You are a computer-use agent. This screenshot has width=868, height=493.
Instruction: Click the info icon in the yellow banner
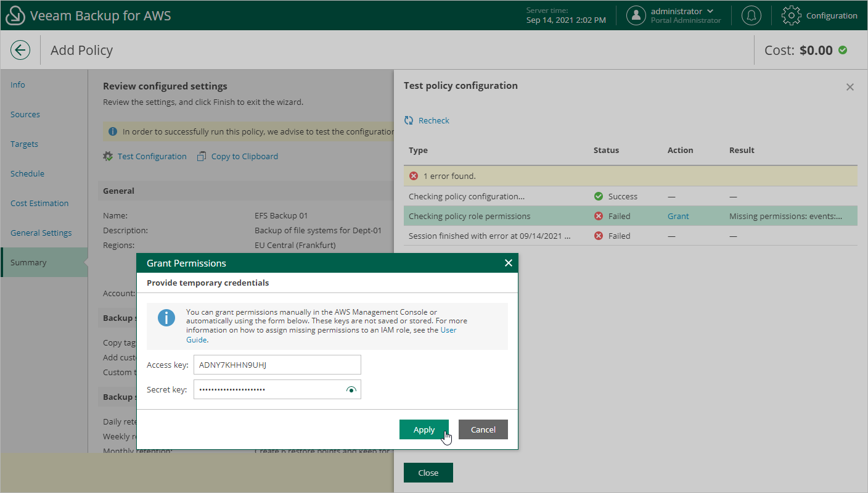(113, 131)
